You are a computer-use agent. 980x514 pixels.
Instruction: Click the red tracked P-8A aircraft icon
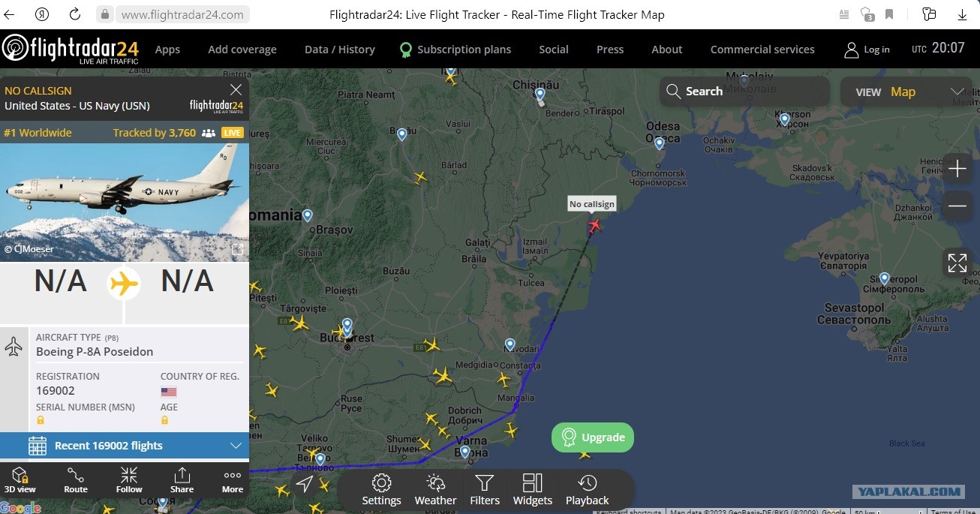tap(594, 225)
